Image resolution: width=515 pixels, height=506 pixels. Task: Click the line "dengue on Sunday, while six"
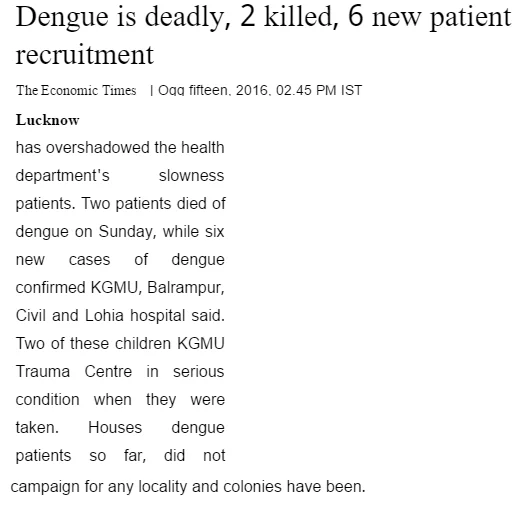coord(120,232)
